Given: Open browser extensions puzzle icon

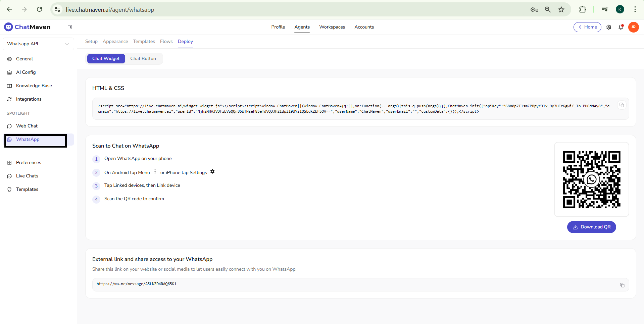Looking at the screenshot, I should (583, 9).
